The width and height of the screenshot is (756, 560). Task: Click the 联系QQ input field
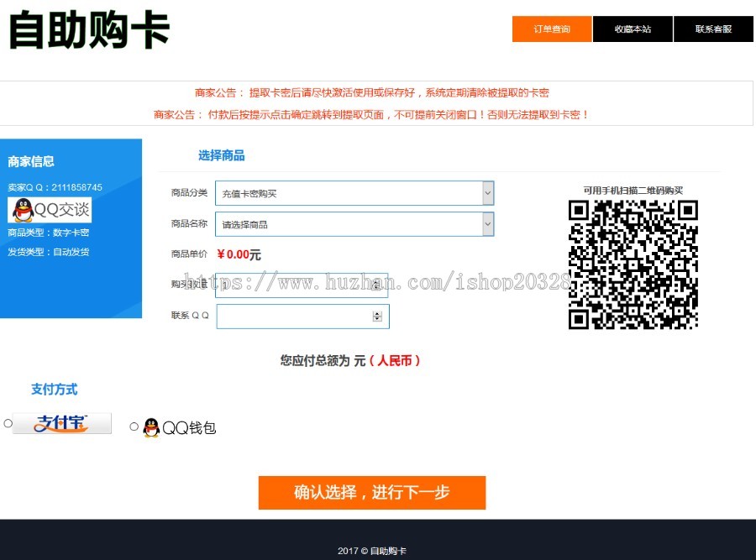coord(302,317)
